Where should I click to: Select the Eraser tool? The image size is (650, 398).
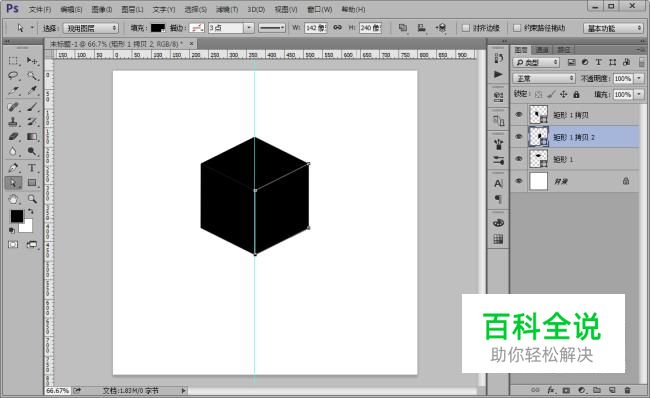pyautogui.click(x=13, y=137)
